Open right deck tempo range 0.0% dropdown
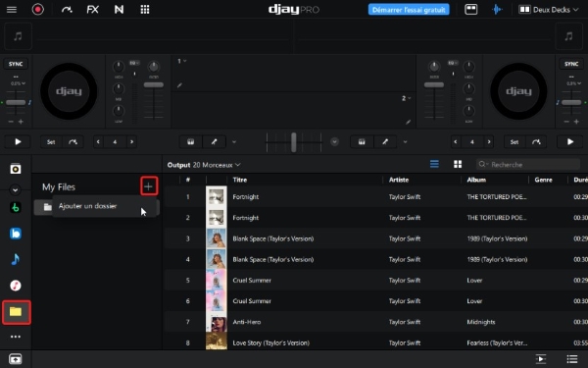Image resolution: width=588 pixels, height=368 pixels. [573, 83]
